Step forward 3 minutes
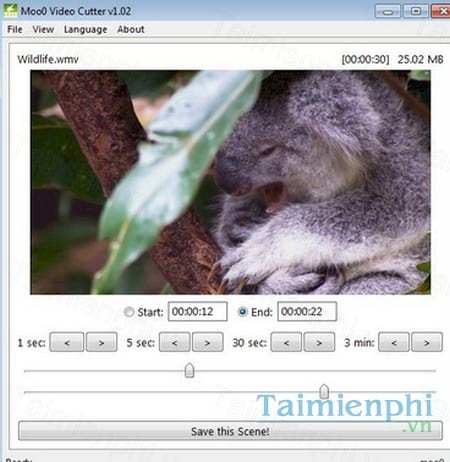 pos(427,342)
